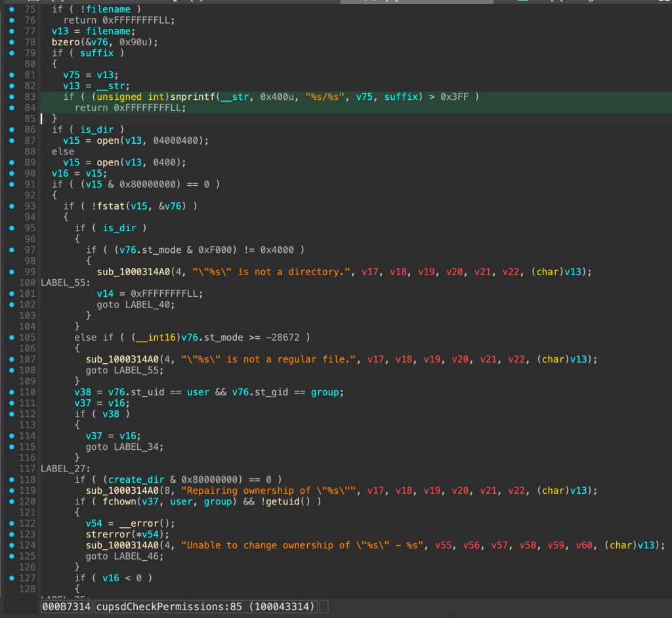Click the getuid call on line 120
The image size is (672, 618).
[283, 501]
